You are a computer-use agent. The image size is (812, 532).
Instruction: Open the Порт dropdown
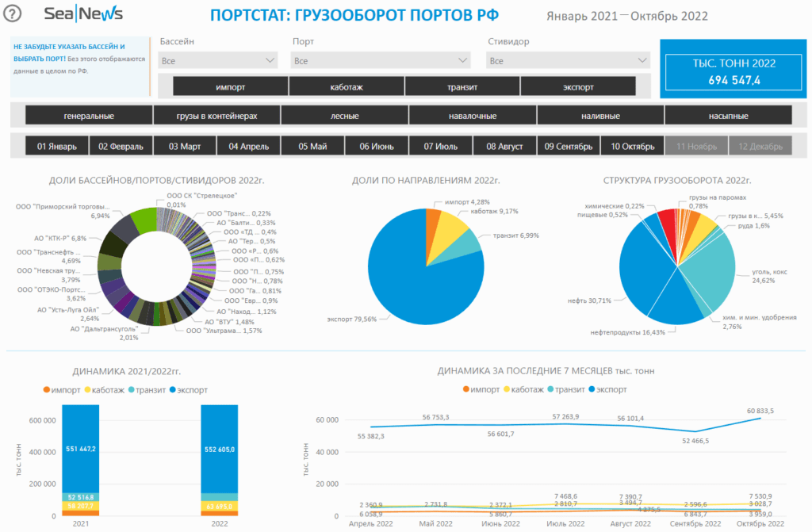point(381,59)
